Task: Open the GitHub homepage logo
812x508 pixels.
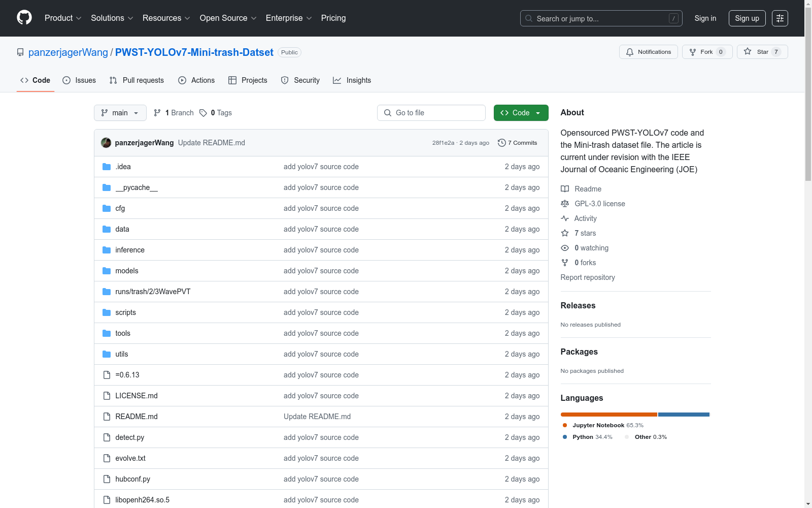Action: 24,18
